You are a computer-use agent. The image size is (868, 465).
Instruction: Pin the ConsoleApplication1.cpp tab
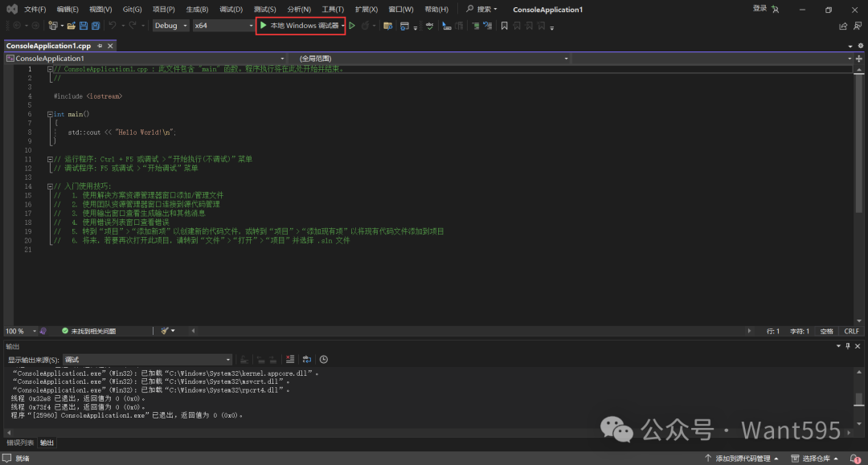(99, 46)
